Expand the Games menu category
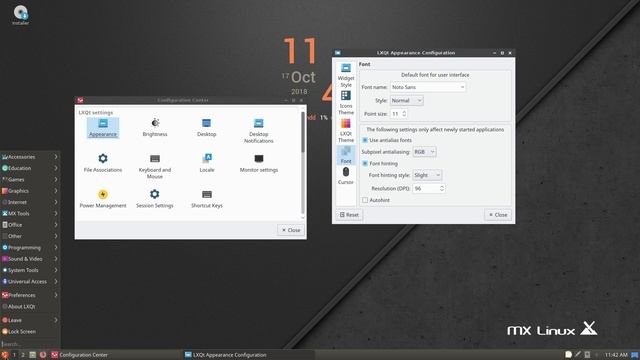Image resolution: width=640 pixels, height=360 pixels. (30, 180)
